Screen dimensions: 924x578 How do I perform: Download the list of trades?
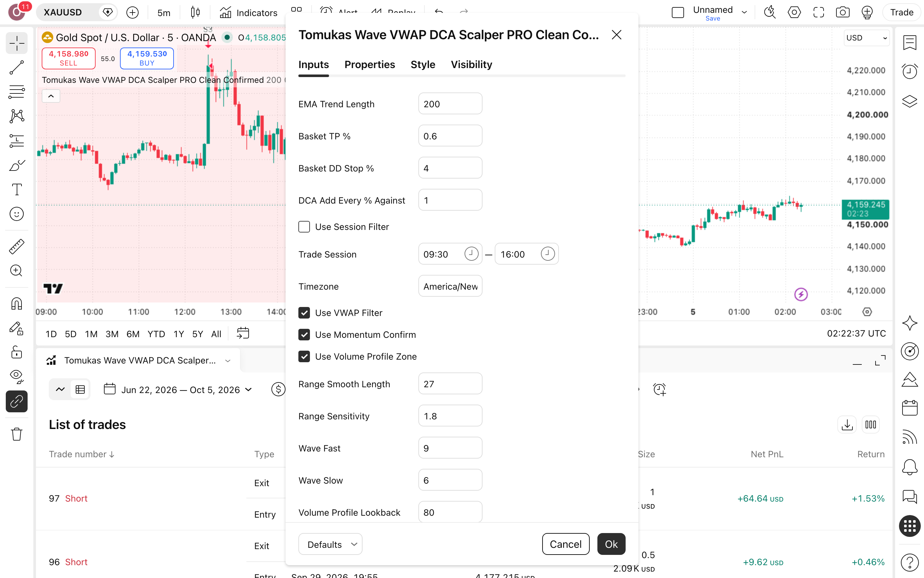(847, 425)
